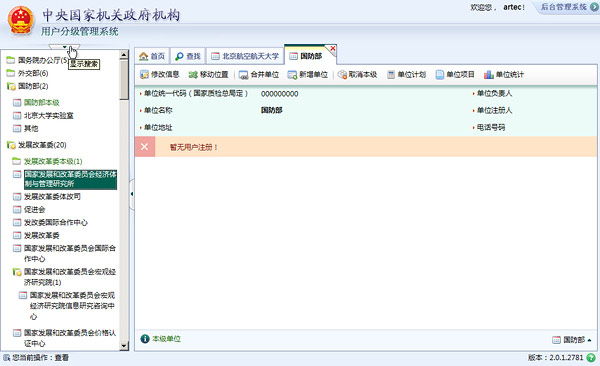Toggle the left panel collapse handle

click(132, 194)
